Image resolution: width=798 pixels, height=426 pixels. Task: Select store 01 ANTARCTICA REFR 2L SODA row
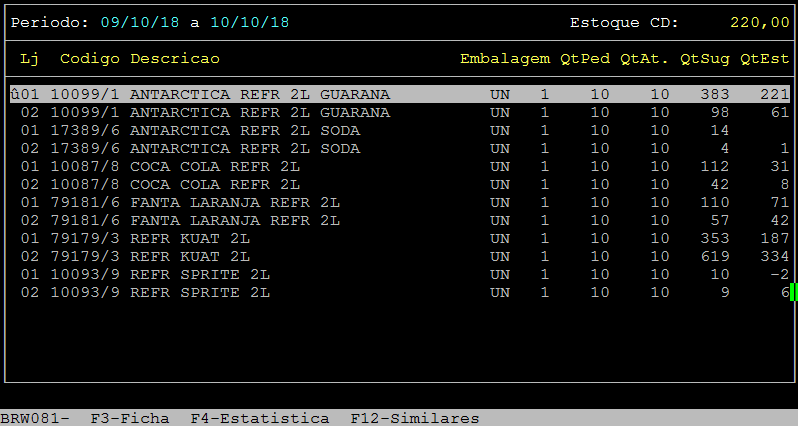(400, 130)
